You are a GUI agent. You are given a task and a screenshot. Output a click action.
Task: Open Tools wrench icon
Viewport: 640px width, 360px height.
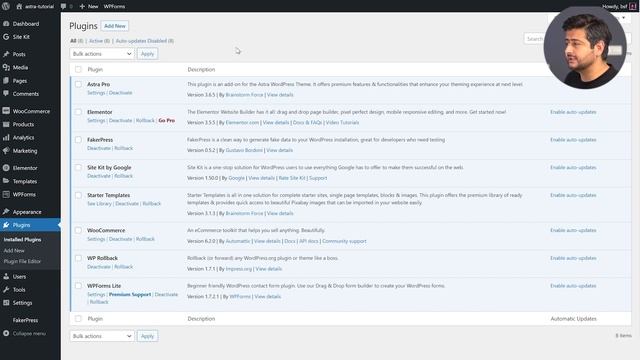pyautogui.click(x=6, y=289)
